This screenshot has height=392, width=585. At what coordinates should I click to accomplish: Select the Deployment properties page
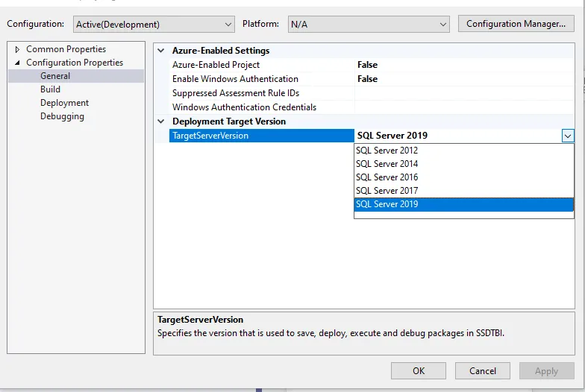[64, 103]
